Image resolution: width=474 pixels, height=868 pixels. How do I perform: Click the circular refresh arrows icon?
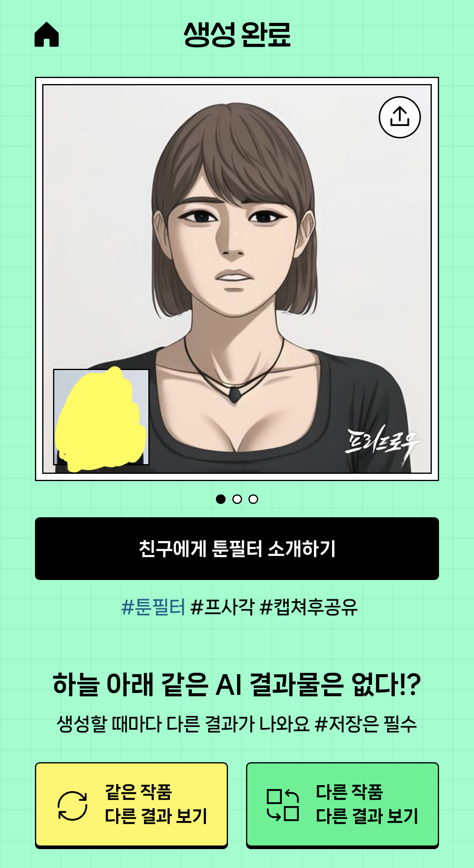point(72,806)
